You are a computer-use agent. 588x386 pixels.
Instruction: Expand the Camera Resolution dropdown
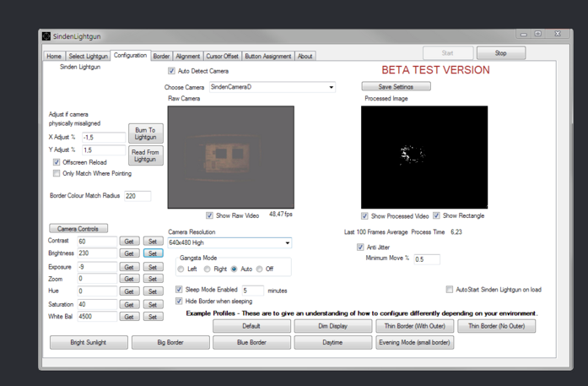click(229, 242)
